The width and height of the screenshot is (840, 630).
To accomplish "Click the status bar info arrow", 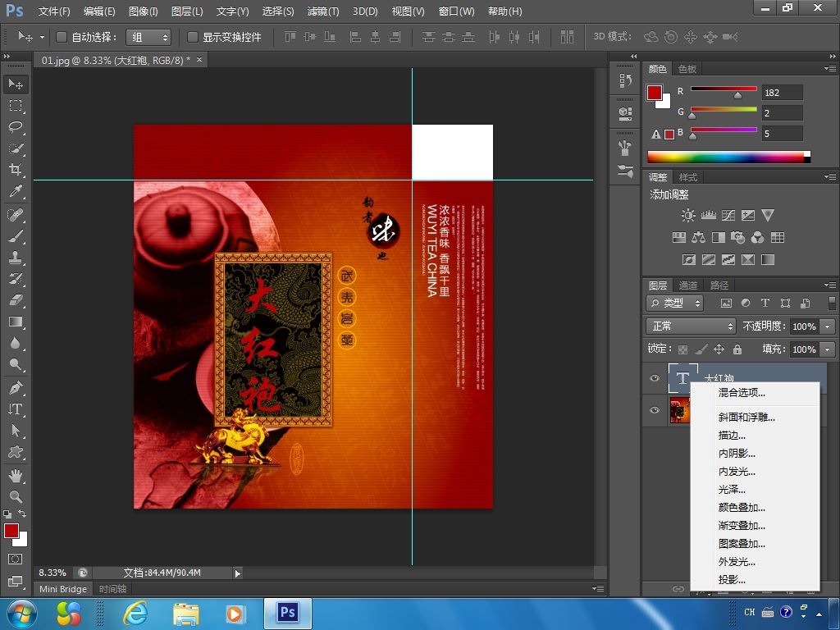I will [237, 573].
